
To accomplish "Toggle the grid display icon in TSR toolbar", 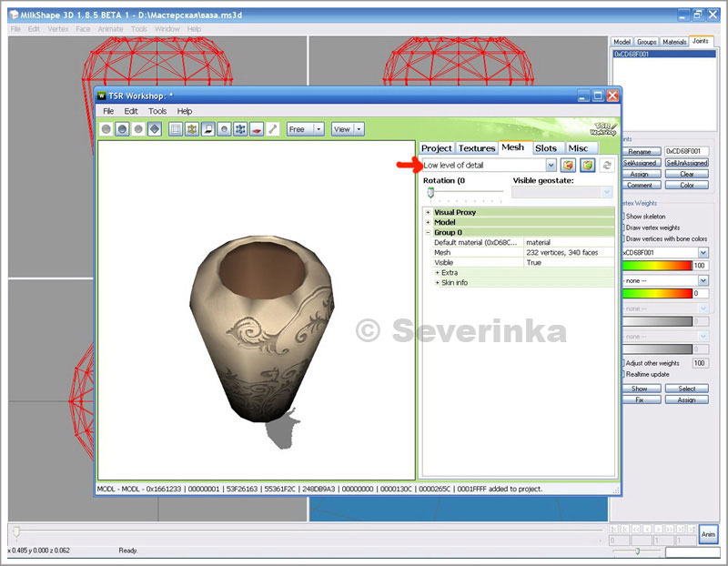I will 177,129.
